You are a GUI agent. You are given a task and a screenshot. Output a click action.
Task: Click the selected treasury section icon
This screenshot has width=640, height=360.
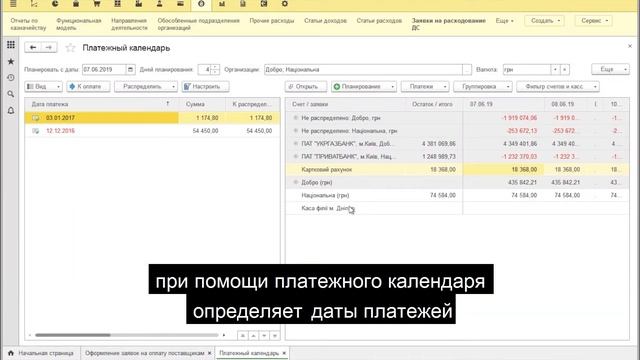201,4
